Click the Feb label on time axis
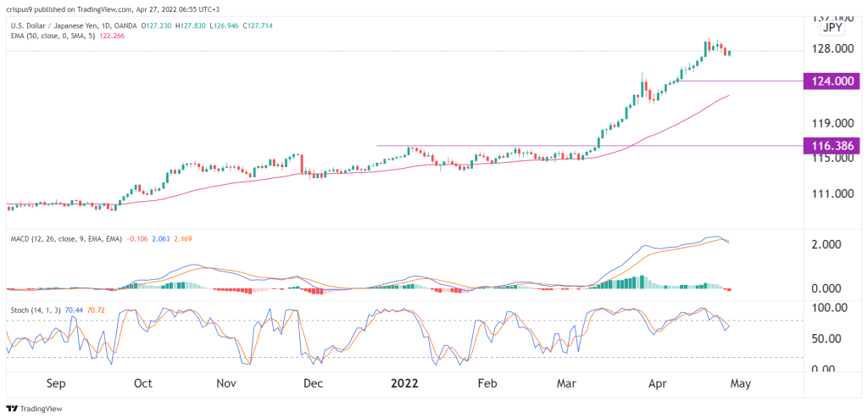Image resolution: width=868 pixels, height=419 pixels. tap(487, 383)
